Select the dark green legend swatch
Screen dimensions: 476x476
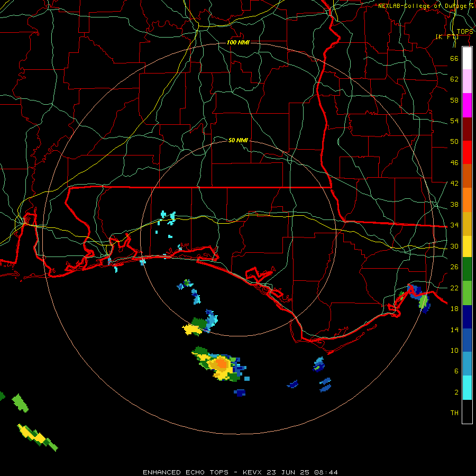[x=467, y=269]
